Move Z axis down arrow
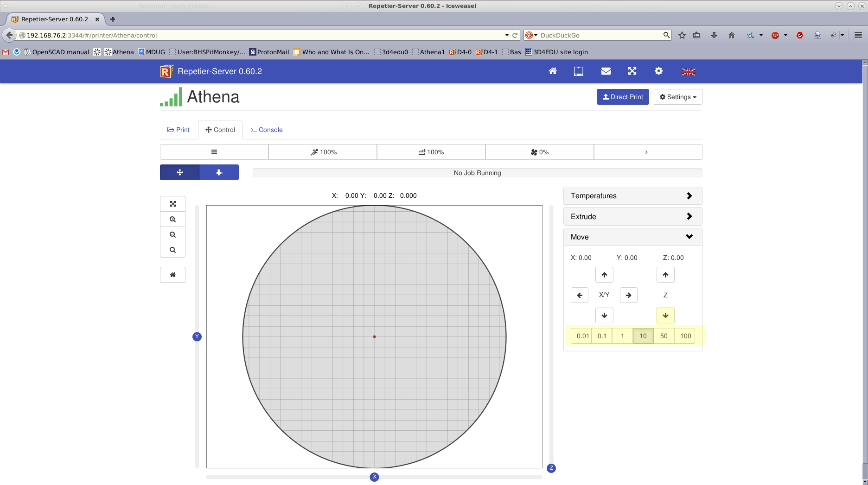 pyautogui.click(x=665, y=315)
